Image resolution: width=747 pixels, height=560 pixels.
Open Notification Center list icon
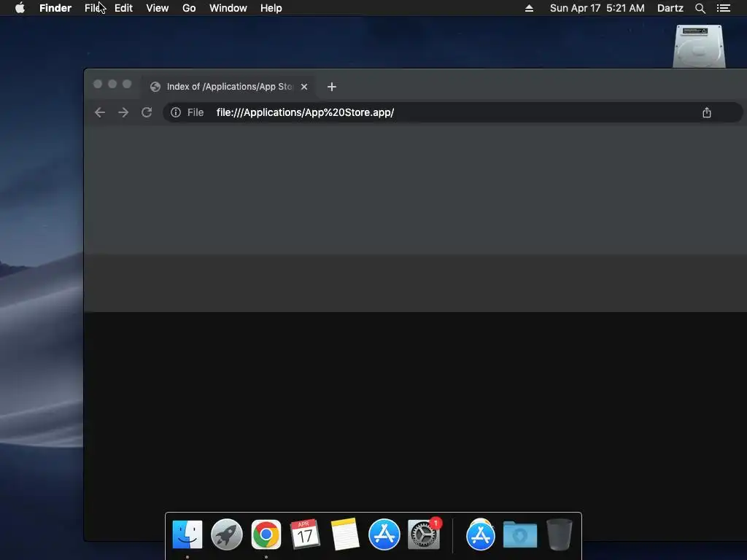point(723,8)
